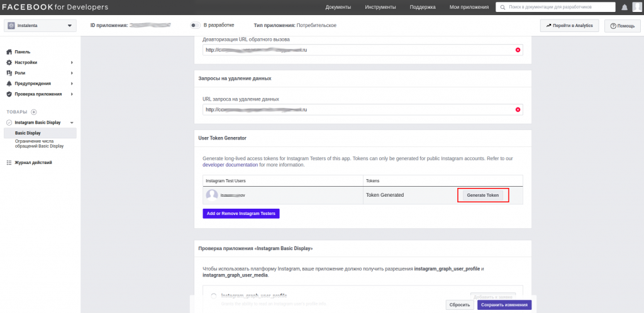Image resolution: width=644 pixels, height=313 pixels.
Task: Click the help question mark icon
Action: click(613, 26)
